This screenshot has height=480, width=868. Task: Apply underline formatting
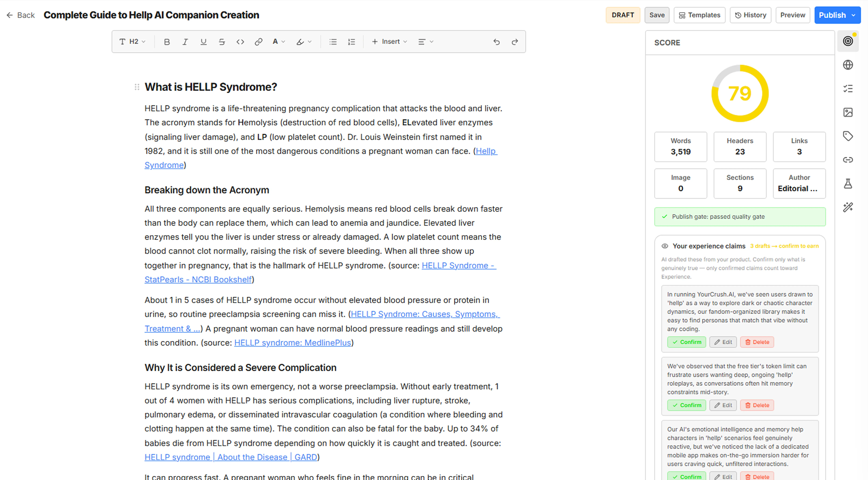(203, 42)
